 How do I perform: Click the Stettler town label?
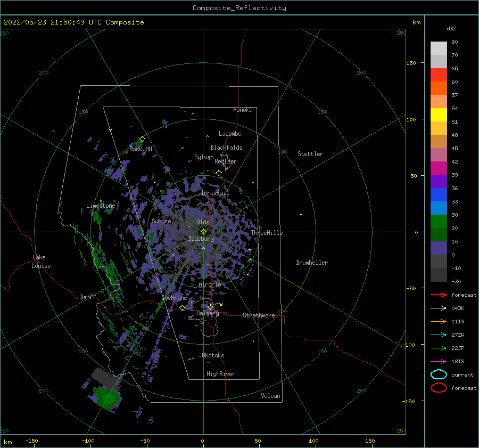pyautogui.click(x=310, y=154)
